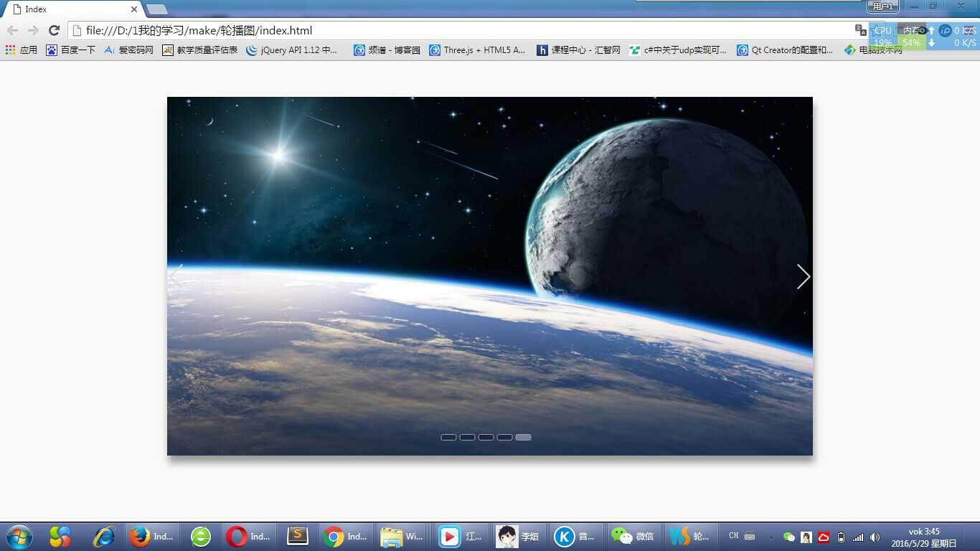
Task: Switch to the Firefox taskbar window
Action: click(x=153, y=537)
